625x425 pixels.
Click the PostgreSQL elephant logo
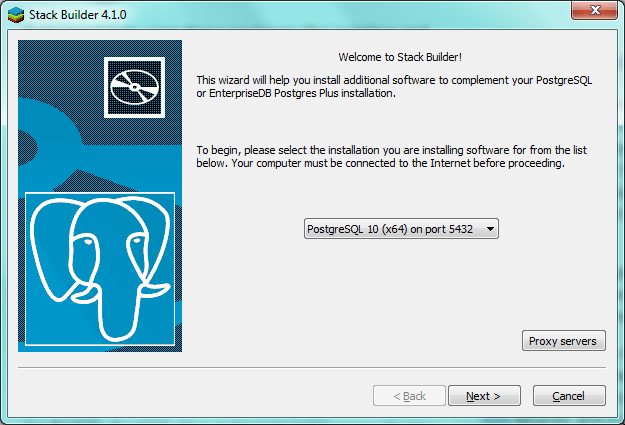(x=100, y=269)
